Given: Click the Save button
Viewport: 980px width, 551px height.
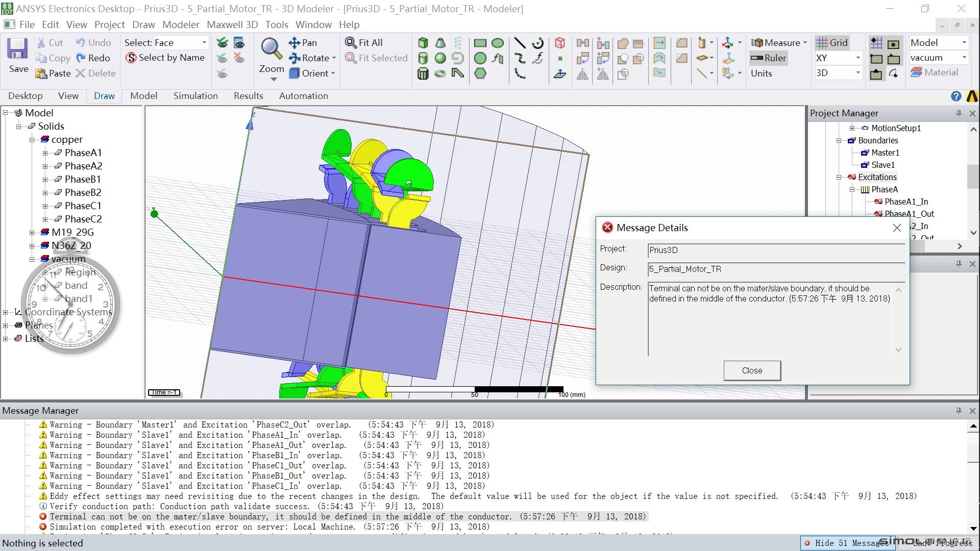Looking at the screenshot, I should (x=18, y=56).
